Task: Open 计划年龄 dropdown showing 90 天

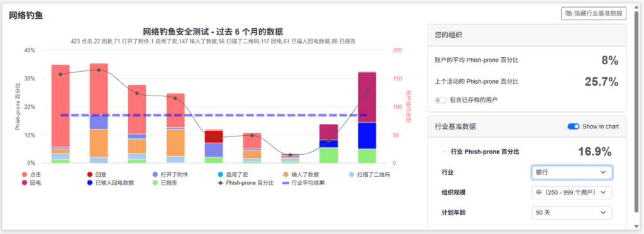Action: point(572,213)
